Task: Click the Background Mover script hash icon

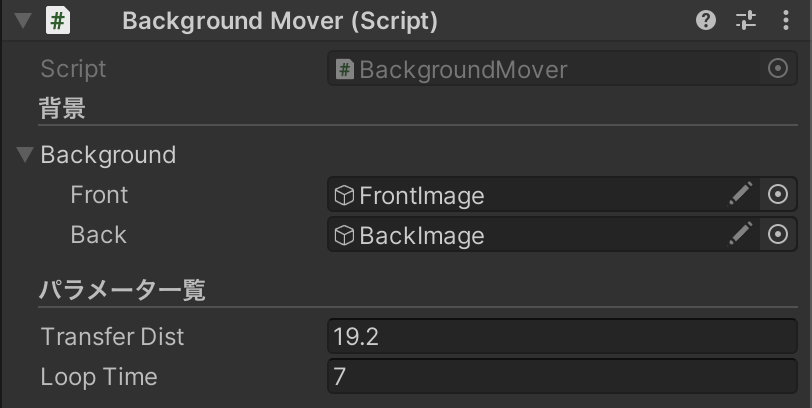Action: (x=59, y=21)
